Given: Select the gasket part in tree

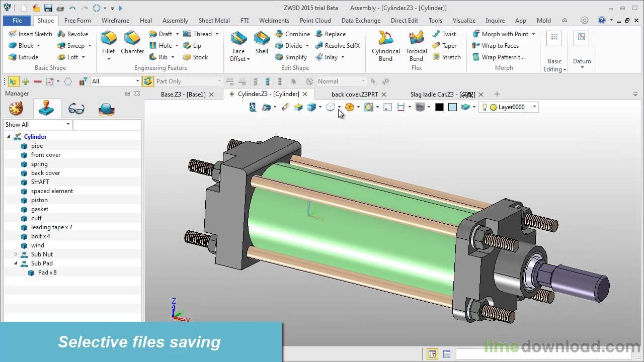Looking at the screenshot, I should [40, 209].
